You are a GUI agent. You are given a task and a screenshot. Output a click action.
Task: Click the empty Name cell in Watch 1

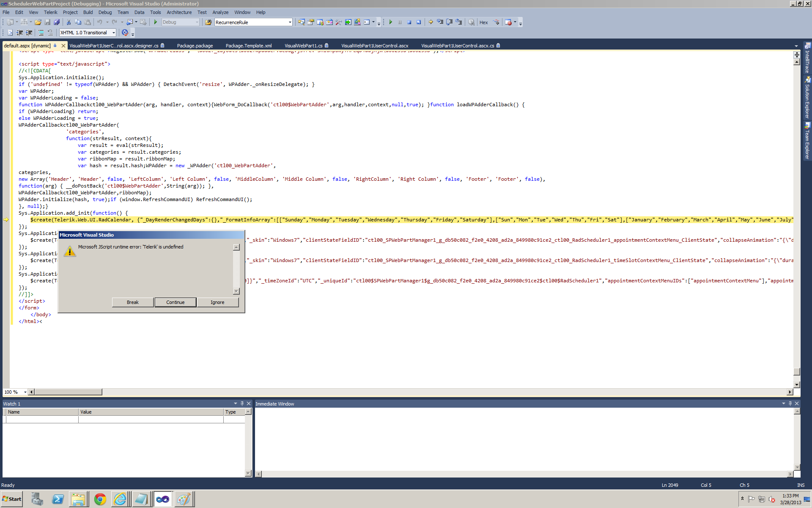coord(42,419)
